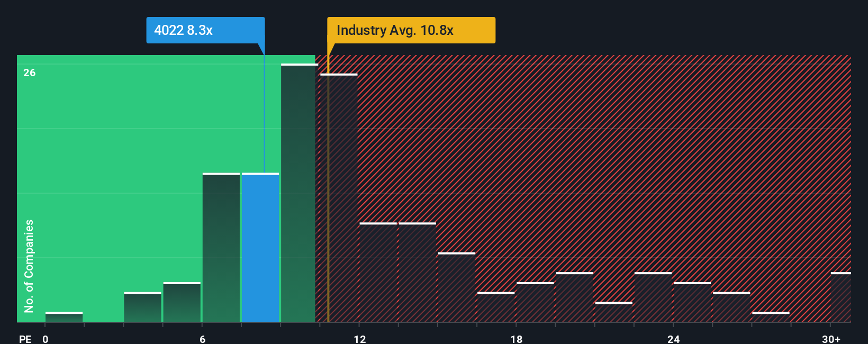Click the blue 4022 8.3x label
This screenshot has height=344, width=868.
point(205,30)
